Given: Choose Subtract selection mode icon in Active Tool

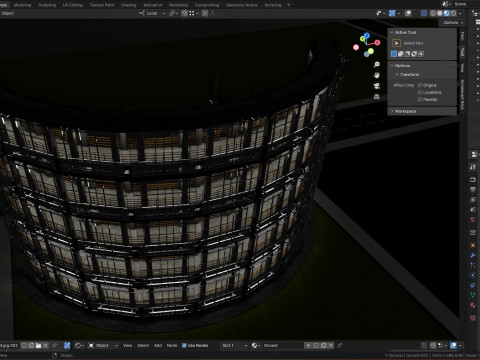Looking at the screenshot, I should 407,54.
